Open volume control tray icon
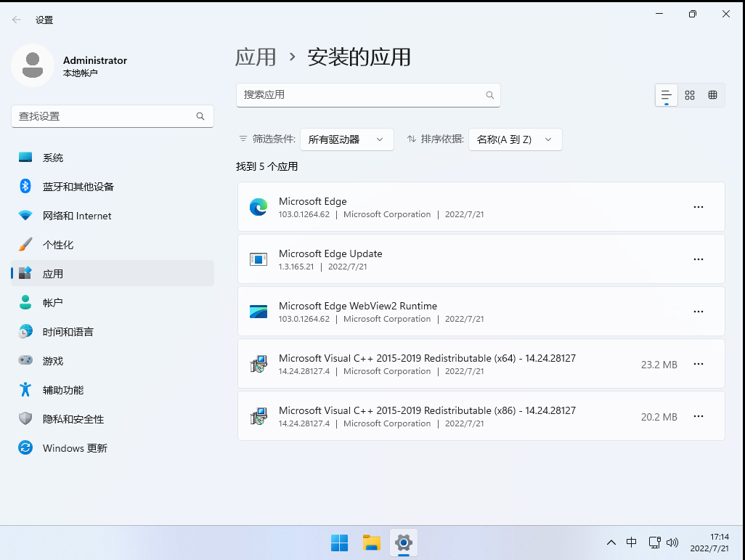 (x=672, y=543)
